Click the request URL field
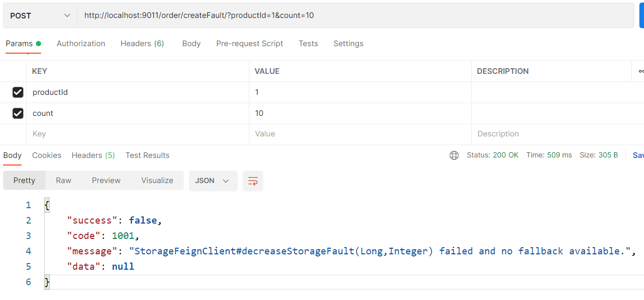Screen dimensions: 644x300 tap(356, 15)
